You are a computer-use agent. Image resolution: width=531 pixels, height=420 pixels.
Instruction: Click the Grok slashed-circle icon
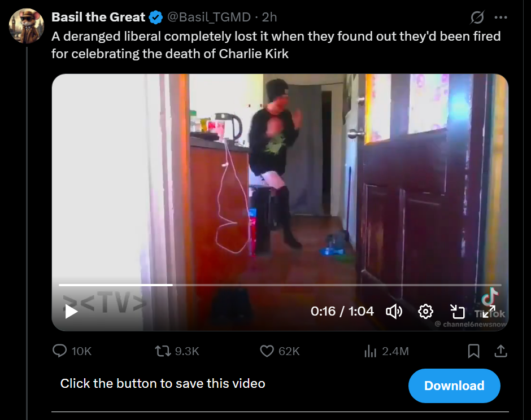(477, 17)
